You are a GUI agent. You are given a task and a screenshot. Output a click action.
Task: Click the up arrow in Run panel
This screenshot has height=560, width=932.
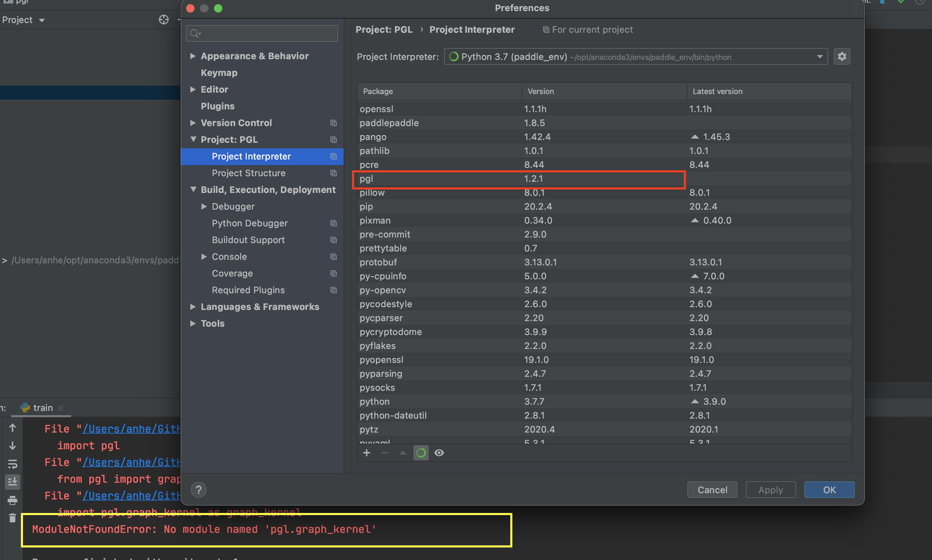[x=13, y=428]
